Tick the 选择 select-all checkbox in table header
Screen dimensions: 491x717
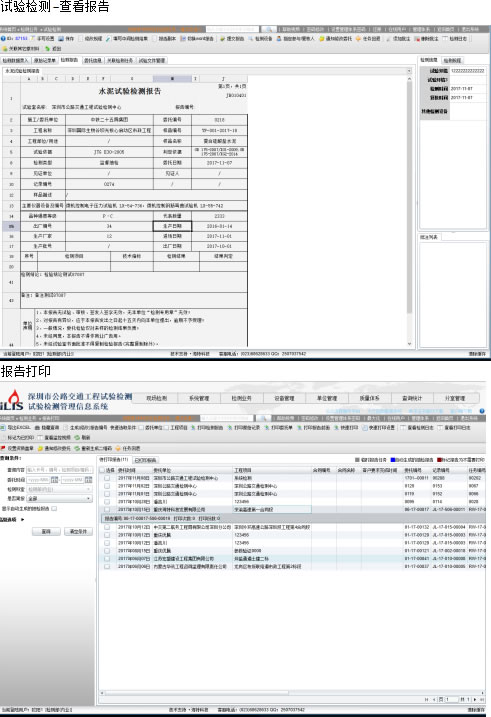(102, 470)
